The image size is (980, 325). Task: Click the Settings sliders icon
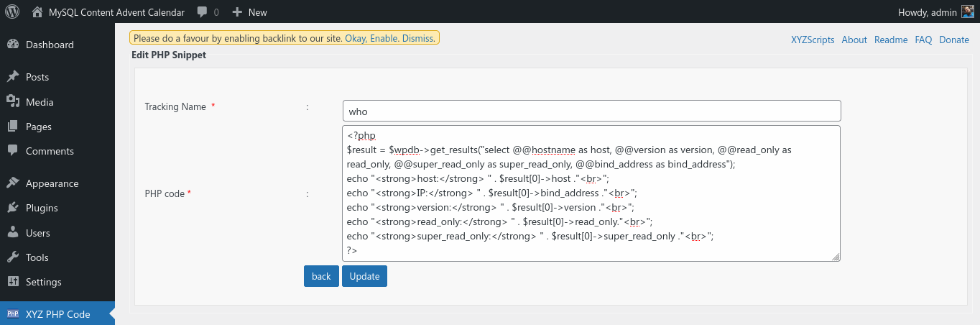pos(13,282)
